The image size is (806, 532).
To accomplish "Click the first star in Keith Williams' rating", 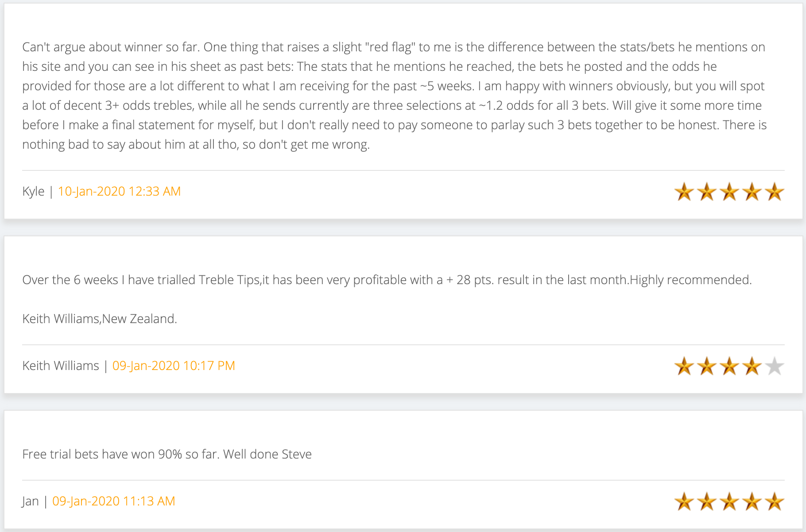I will click(684, 366).
